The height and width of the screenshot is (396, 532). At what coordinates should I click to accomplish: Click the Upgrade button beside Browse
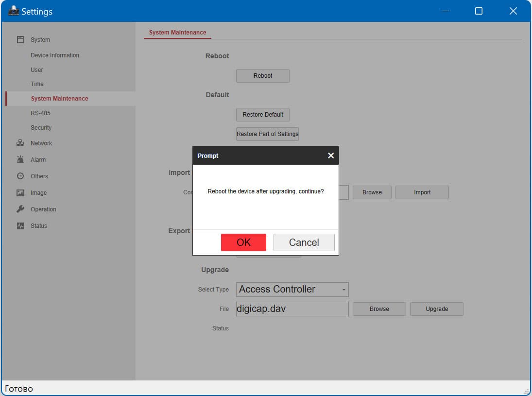tap(437, 309)
